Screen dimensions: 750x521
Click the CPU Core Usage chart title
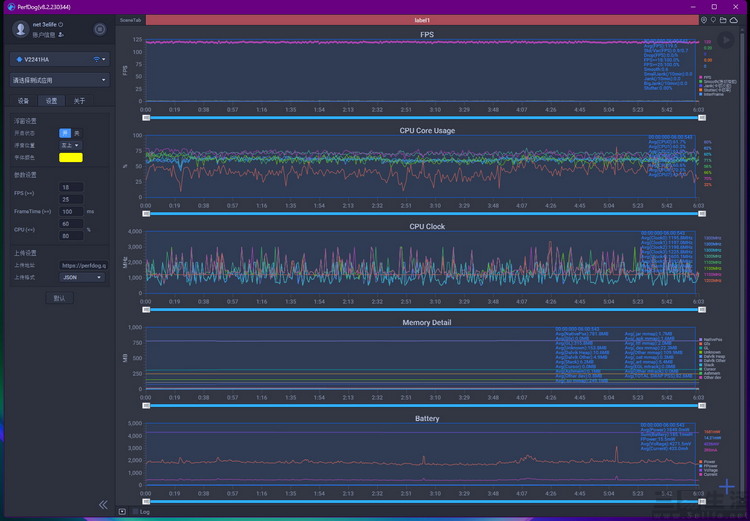[427, 131]
